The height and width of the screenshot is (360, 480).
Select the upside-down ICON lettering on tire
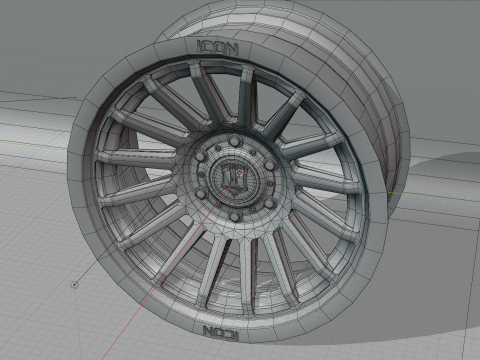click(221, 333)
